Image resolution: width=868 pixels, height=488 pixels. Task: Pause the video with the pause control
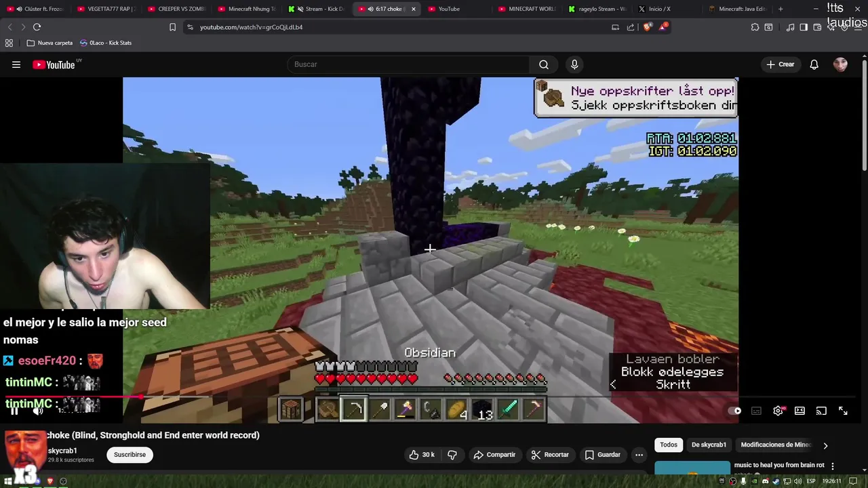14,411
